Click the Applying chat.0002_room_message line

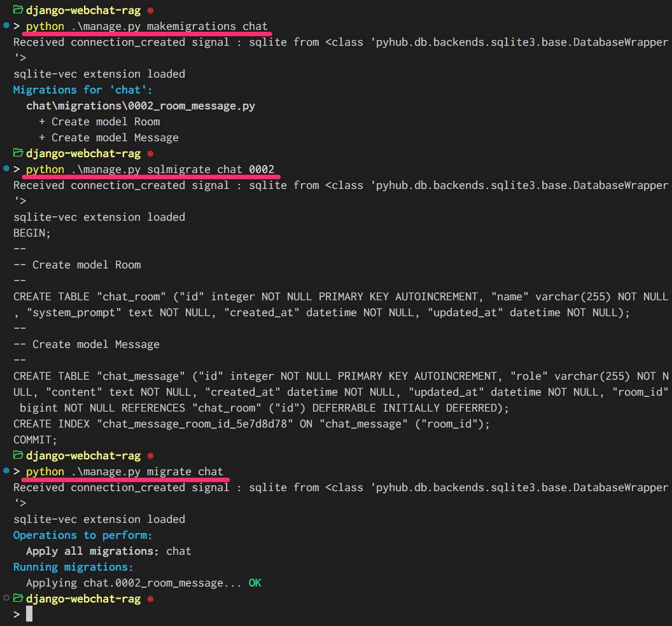[x=127, y=582]
